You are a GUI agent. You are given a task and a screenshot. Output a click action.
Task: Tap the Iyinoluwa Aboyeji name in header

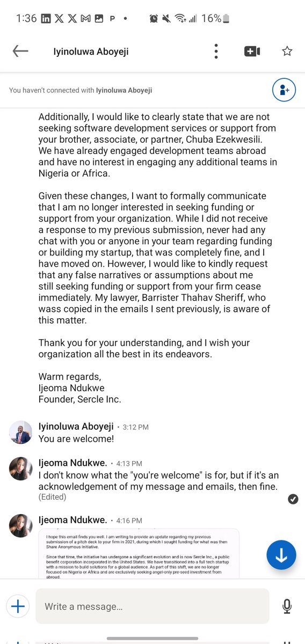(91, 52)
